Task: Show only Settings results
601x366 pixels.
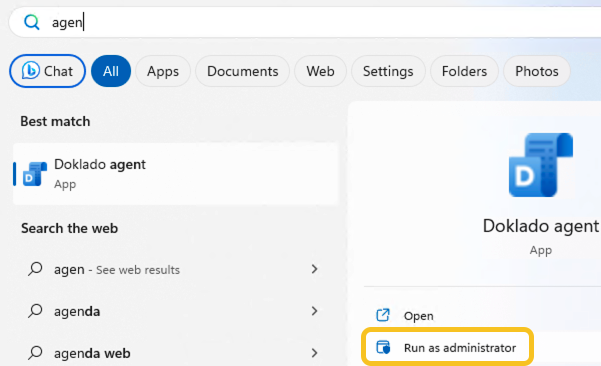Action: 388,71
